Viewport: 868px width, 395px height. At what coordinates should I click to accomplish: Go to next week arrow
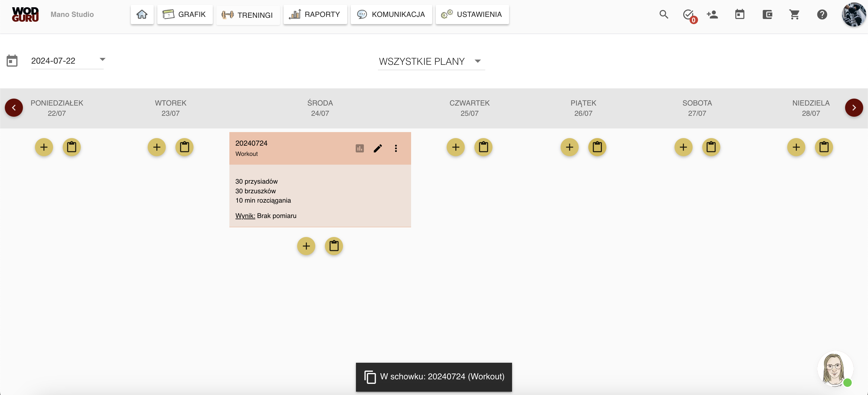pyautogui.click(x=854, y=108)
